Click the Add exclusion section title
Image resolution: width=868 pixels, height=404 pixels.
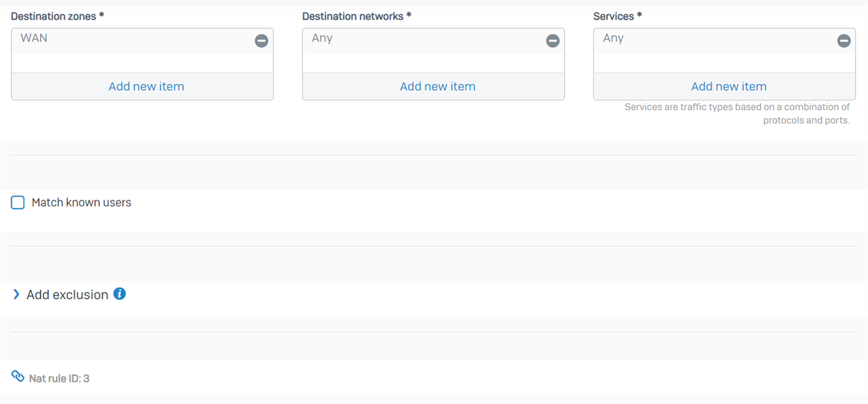pos(67,295)
